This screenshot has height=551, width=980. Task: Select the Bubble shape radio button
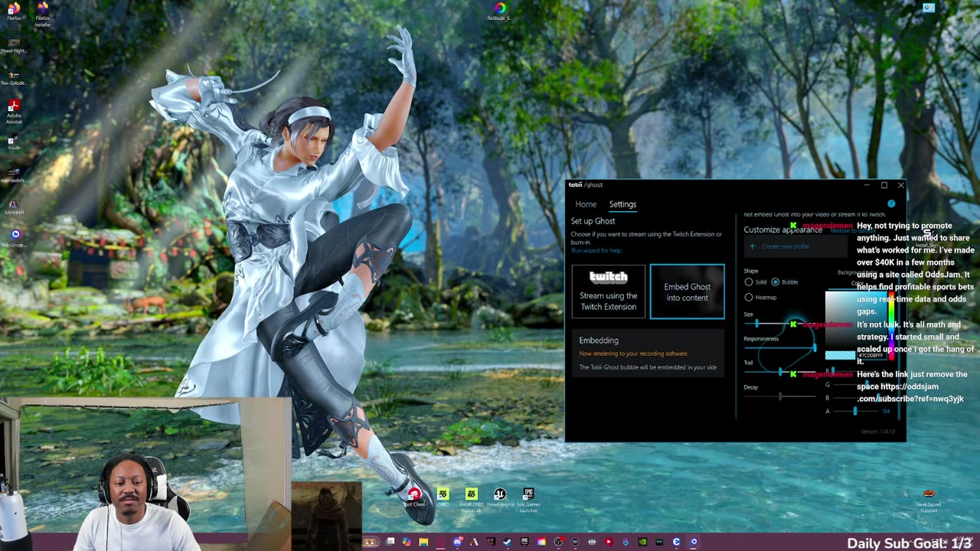click(x=776, y=282)
